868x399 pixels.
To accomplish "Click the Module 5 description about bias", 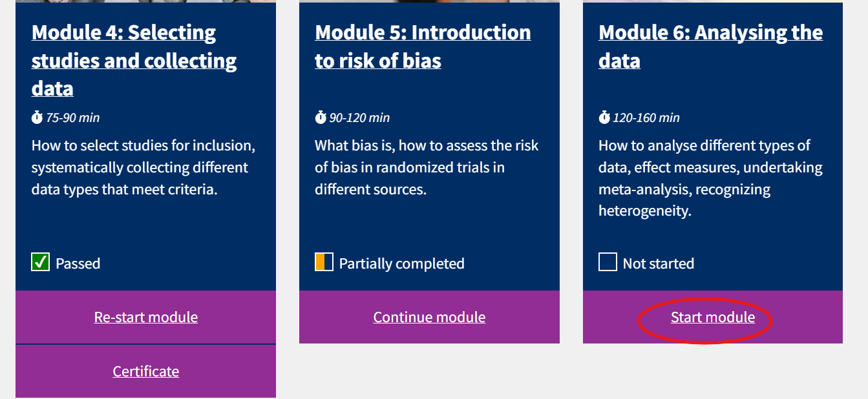I will click(427, 167).
